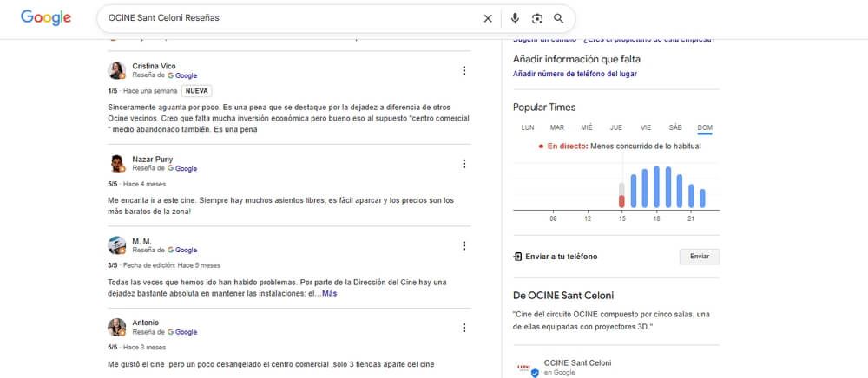868x378 pixels.
Task: View M. M.'s profile avatar
Action: click(117, 245)
